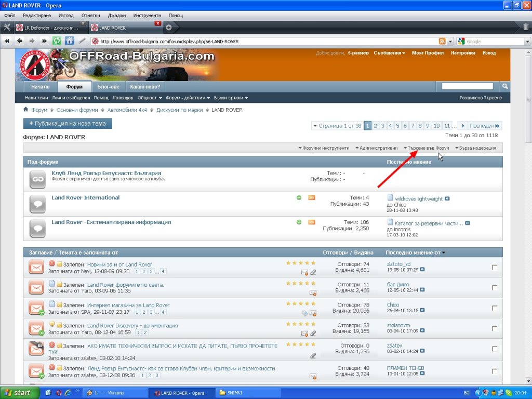The image size is (532, 399).
Task: Click the Windows start button
Action: point(19,393)
